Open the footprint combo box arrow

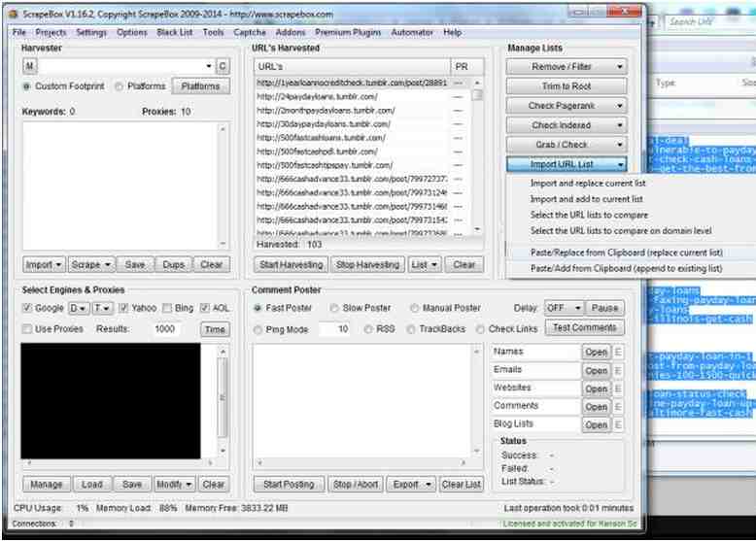tap(209, 66)
